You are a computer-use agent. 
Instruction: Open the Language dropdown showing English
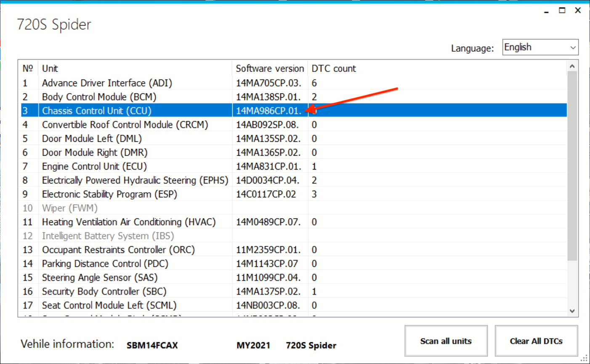[540, 47]
